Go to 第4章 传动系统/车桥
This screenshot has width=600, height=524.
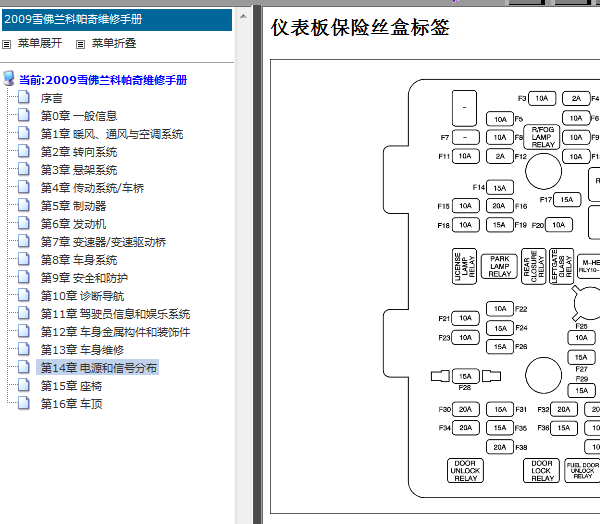click(x=92, y=188)
